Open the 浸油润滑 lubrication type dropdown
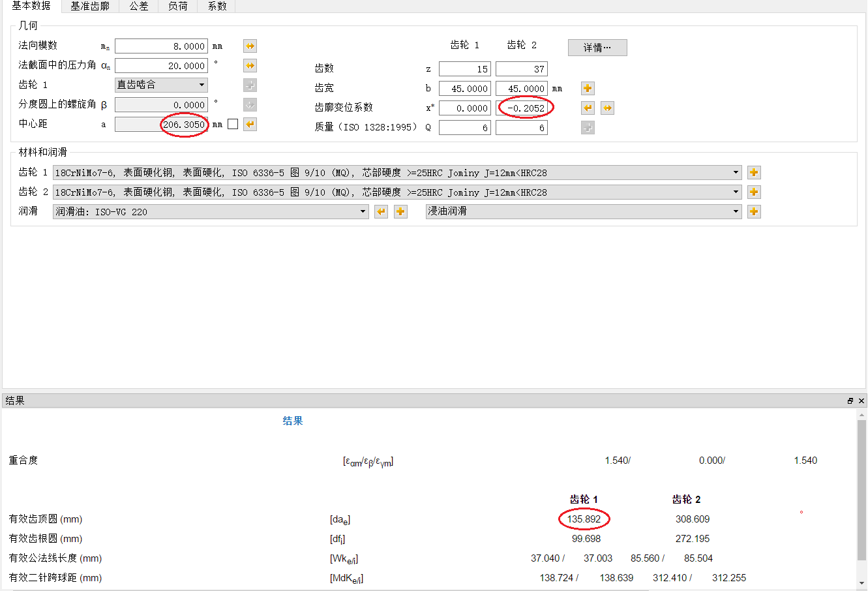Viewport: 868px width, 591px height. pos(584,212)
